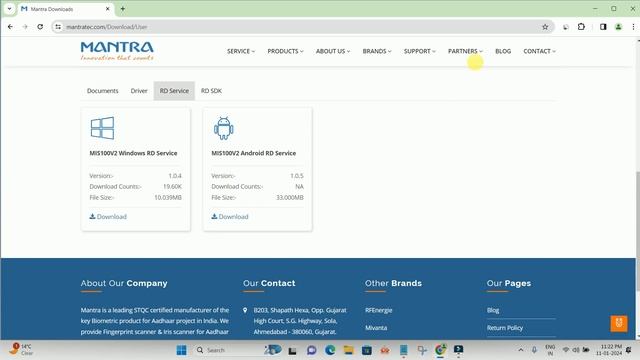Switch to the RD SDK tab

pyautogui.click(x=211, y=91)
